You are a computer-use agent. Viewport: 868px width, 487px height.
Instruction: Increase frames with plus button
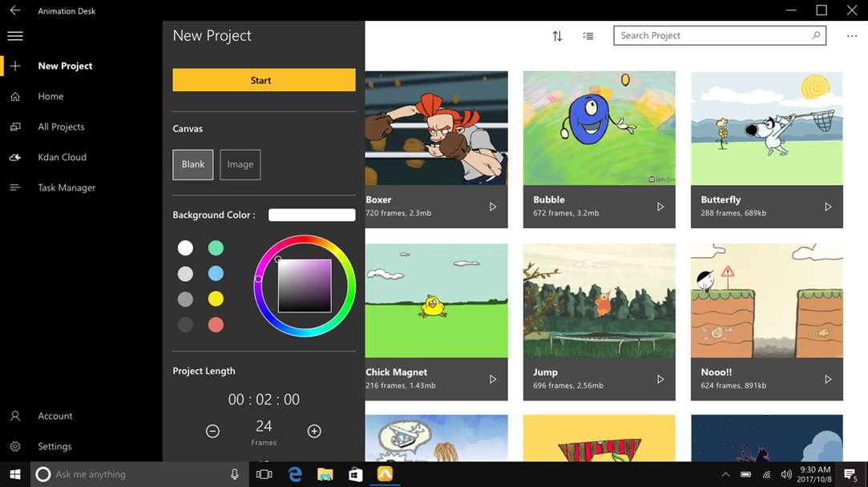tap(314, 431)
